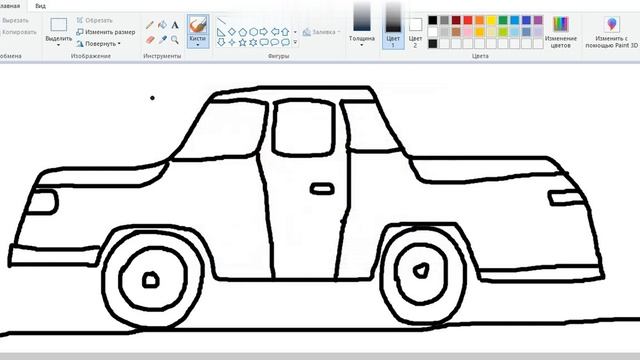This screenshot has width=640, height=360.
Task: Select the Color picker eyedropper tool
Action: click(x=162, y=40)
